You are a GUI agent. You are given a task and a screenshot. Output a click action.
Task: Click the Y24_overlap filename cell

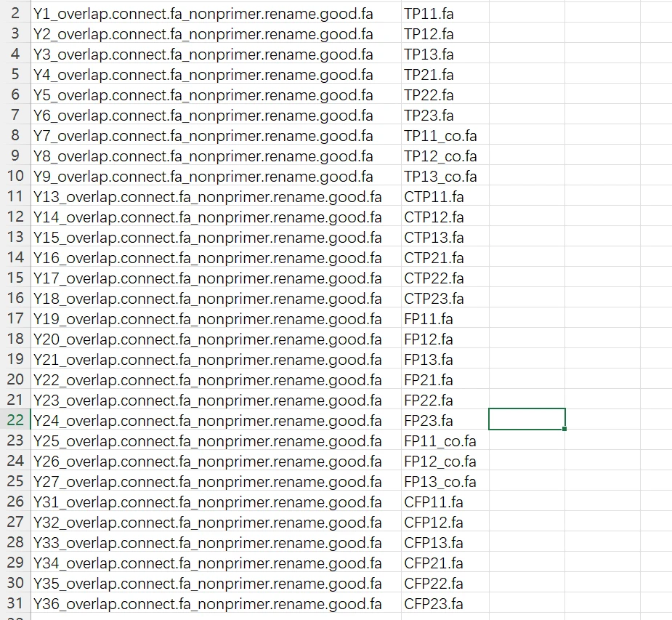coord(207,421)
